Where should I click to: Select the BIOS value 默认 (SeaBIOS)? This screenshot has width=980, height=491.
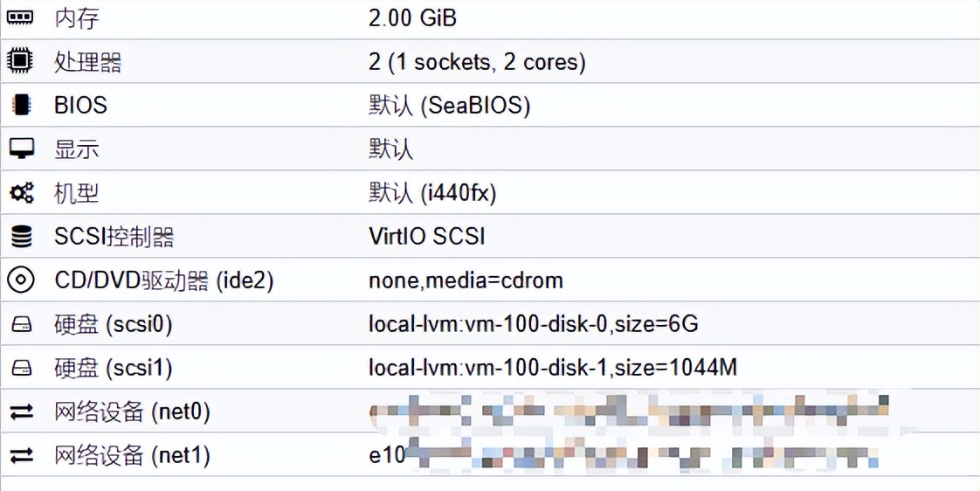click(449, 105)
